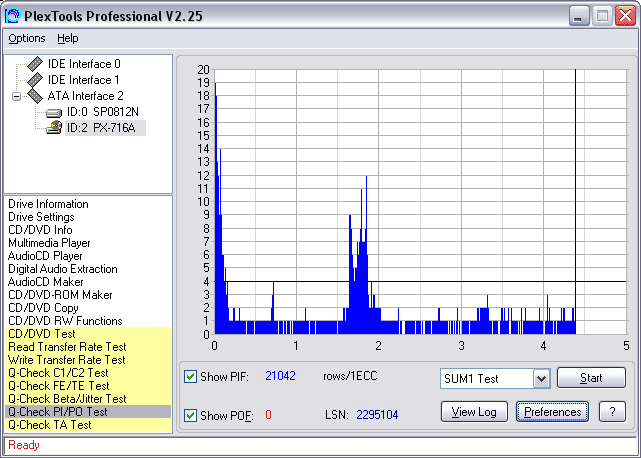Viewport: 641px width, 458px height.
Task: Select IDE Interface 1 in the tree
Action: 83,80
